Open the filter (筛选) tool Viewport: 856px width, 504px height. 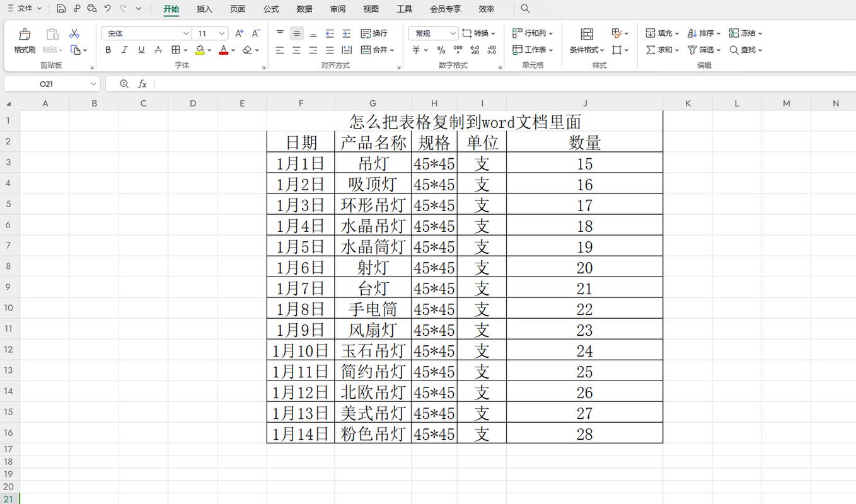702,50
